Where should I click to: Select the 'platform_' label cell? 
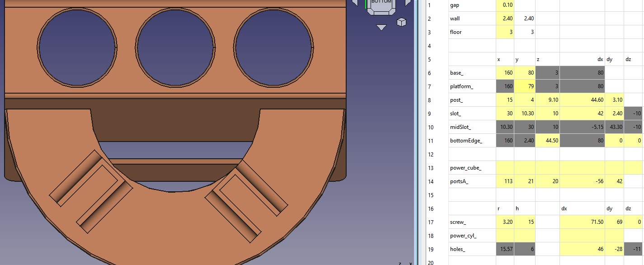472,86
